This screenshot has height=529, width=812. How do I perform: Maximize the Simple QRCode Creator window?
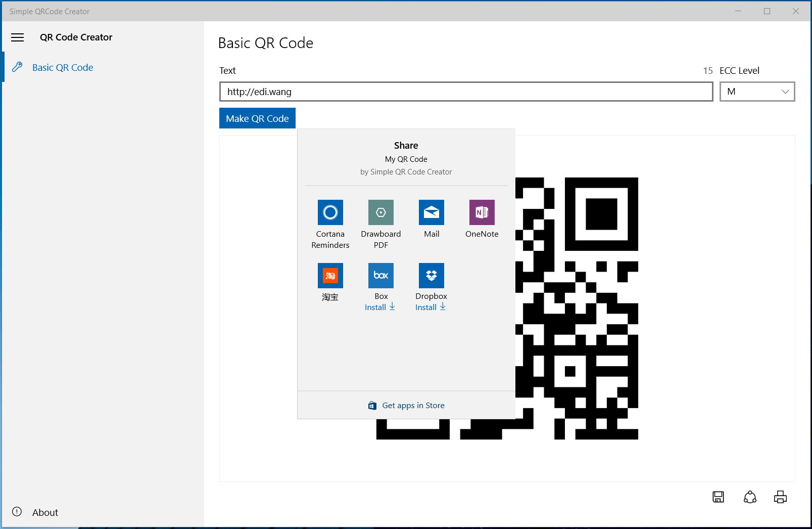pos(767,11)
